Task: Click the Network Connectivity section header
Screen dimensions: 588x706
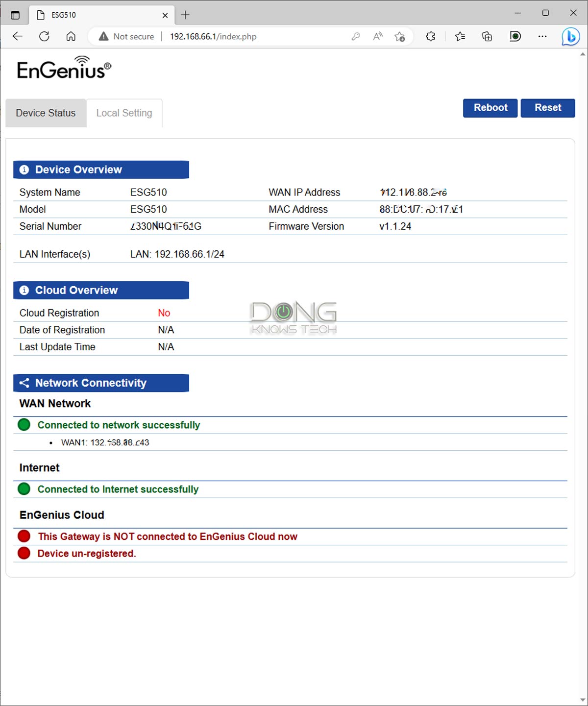Action: point(101,383)
